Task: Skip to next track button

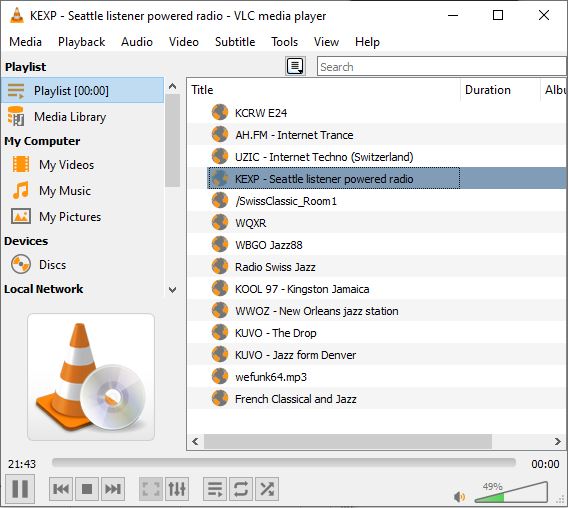Action: coord(113,489)
